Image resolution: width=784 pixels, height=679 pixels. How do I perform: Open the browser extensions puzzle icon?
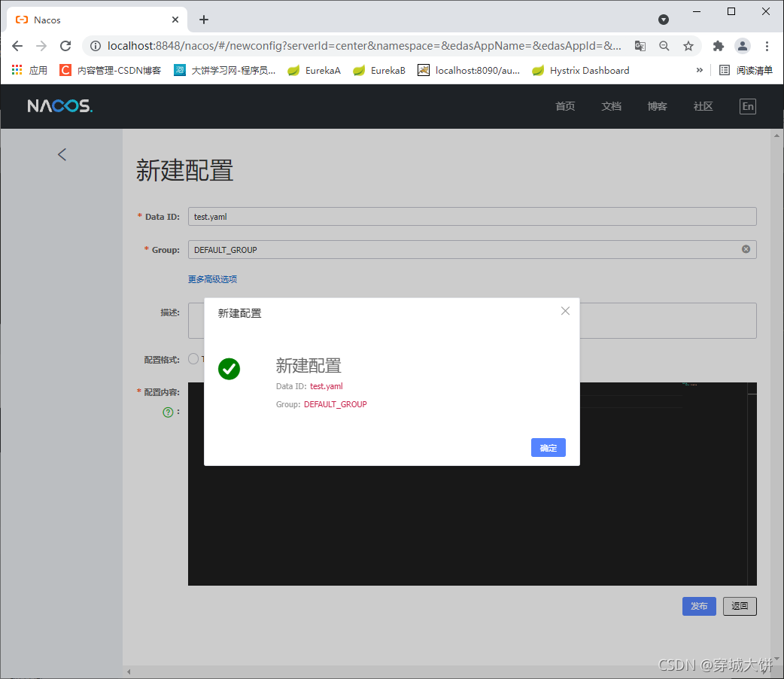pos(718,46)
